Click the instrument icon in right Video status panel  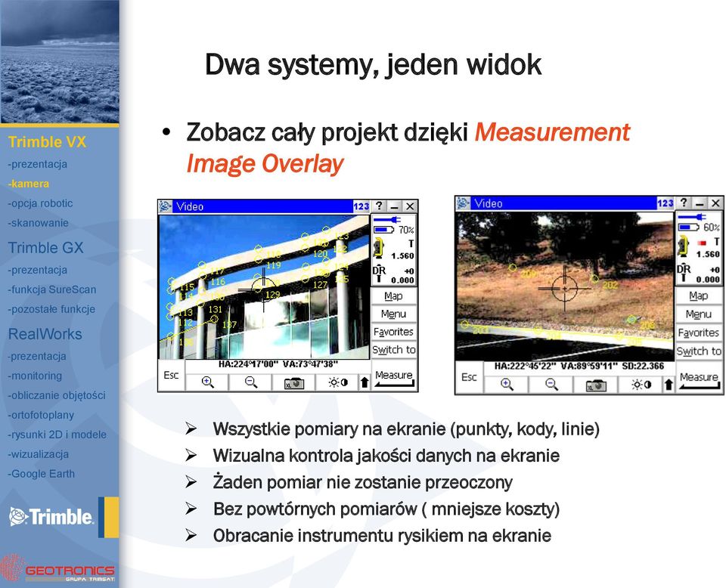pos(684,246)
